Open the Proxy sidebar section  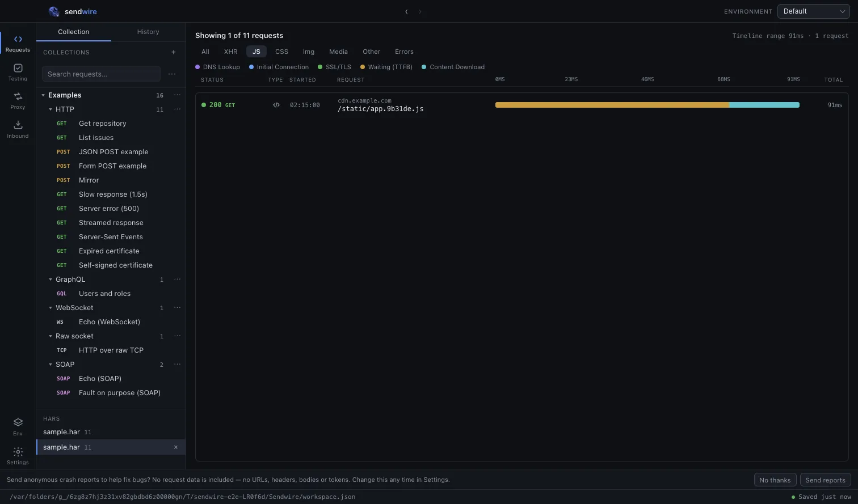(18, 100)
